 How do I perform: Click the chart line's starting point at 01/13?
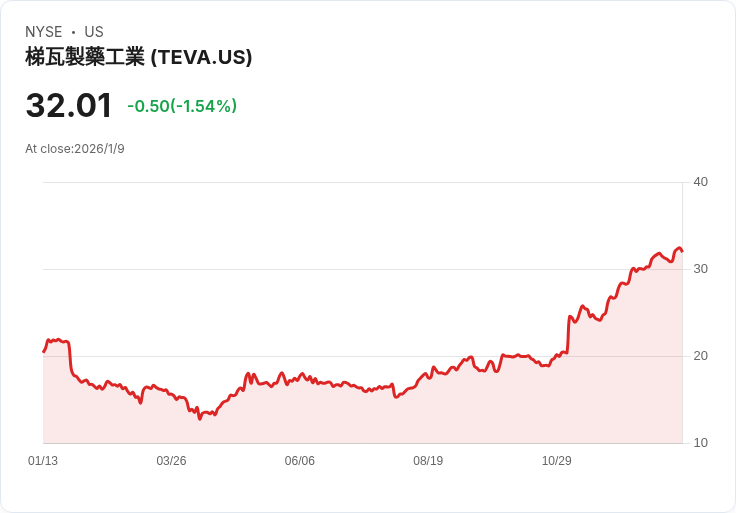coord(44,351)
